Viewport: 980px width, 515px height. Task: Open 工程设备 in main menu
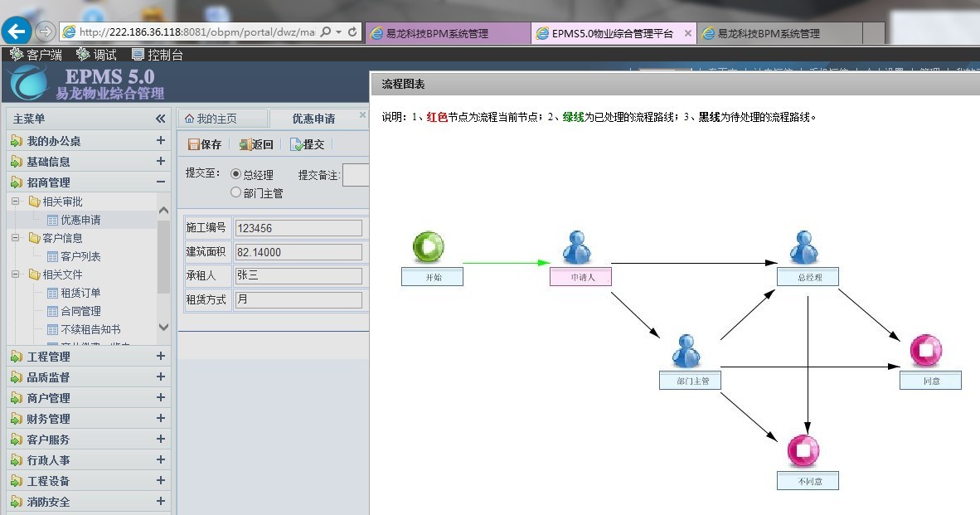(88, 481)
